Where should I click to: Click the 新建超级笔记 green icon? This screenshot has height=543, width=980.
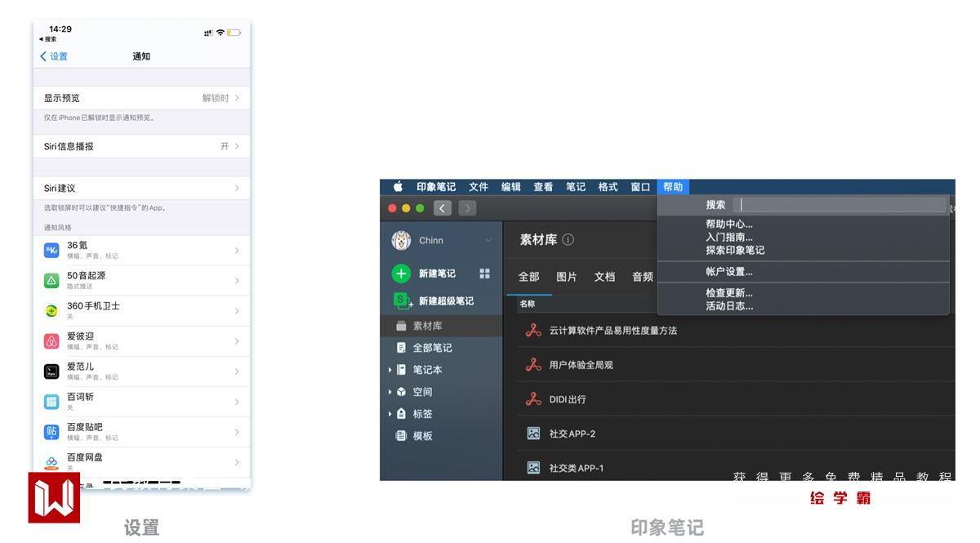403,300
